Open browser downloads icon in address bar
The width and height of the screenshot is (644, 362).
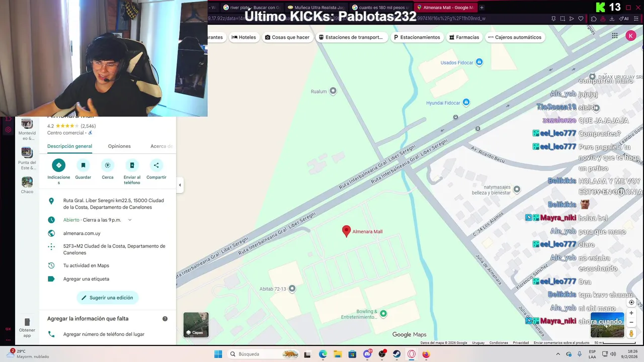click(612, 19)
